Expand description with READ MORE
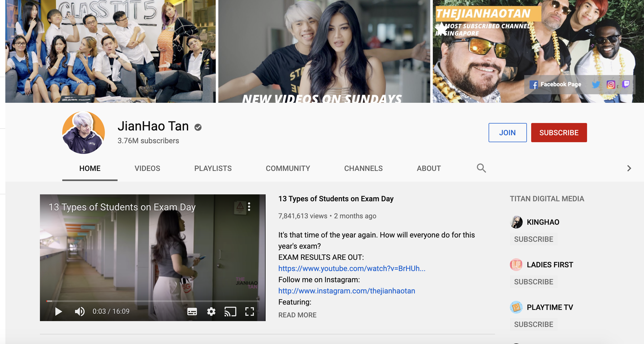The image size is (644, 344). pyautogui.click(x=298, y=315)
